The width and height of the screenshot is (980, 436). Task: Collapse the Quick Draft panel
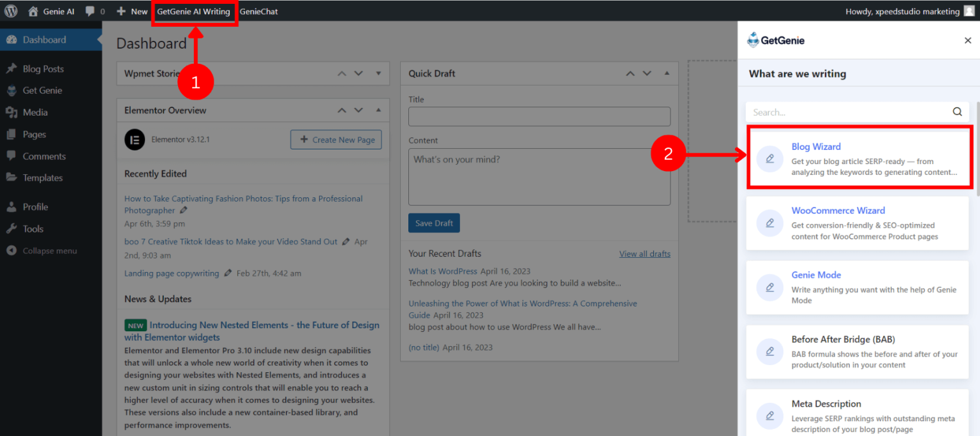pyautogui.click(x=667, y=73)
